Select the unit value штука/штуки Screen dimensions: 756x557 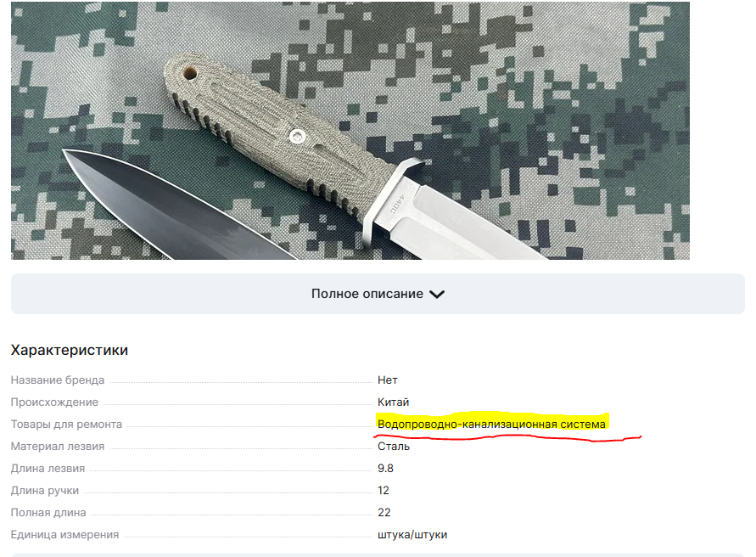412,535
